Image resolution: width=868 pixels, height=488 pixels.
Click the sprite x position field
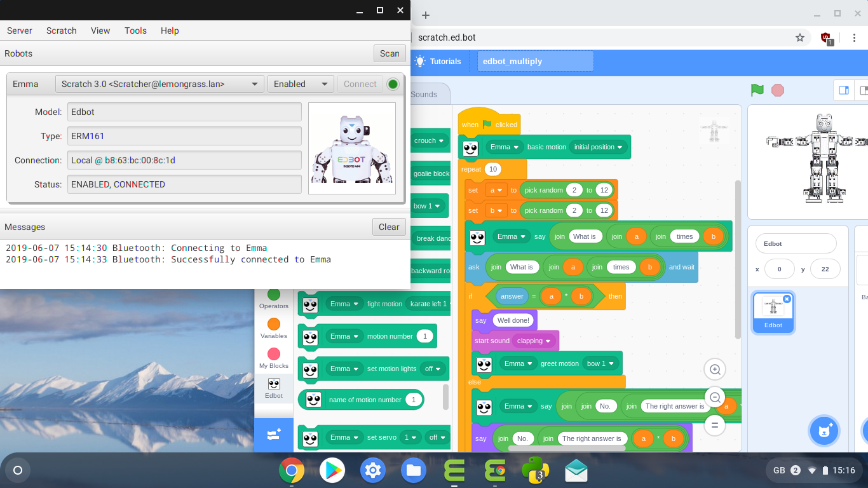pyautogui.click(x=780, y=269)
